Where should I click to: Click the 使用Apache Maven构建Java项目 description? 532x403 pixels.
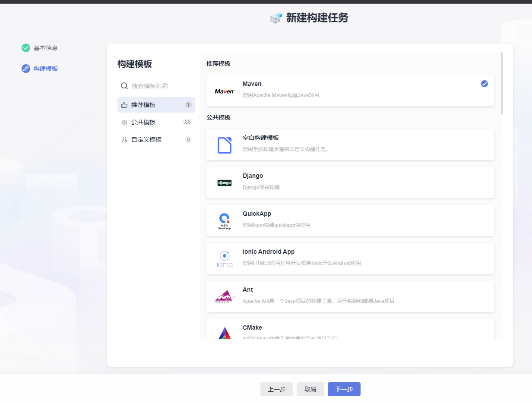281,95
